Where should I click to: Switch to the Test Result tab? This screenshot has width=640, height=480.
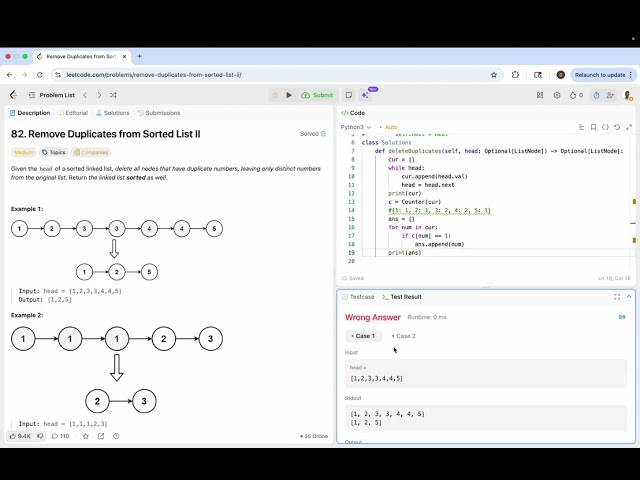(x=402, y=297)
